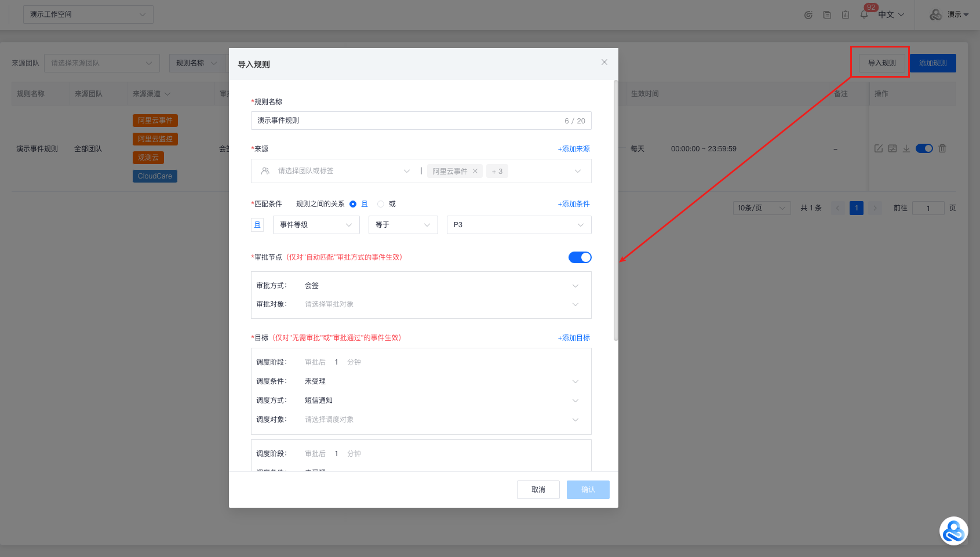Click the 规则名称 input field
This screenshot has height=557, width=980.
pos(406,121)
